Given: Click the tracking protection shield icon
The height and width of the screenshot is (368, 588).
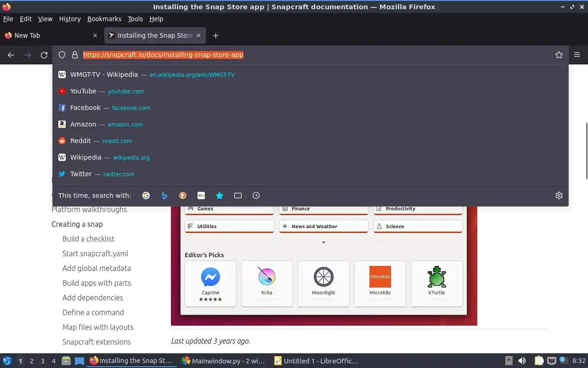Looking at the screenshot, I should click(62, 55).
